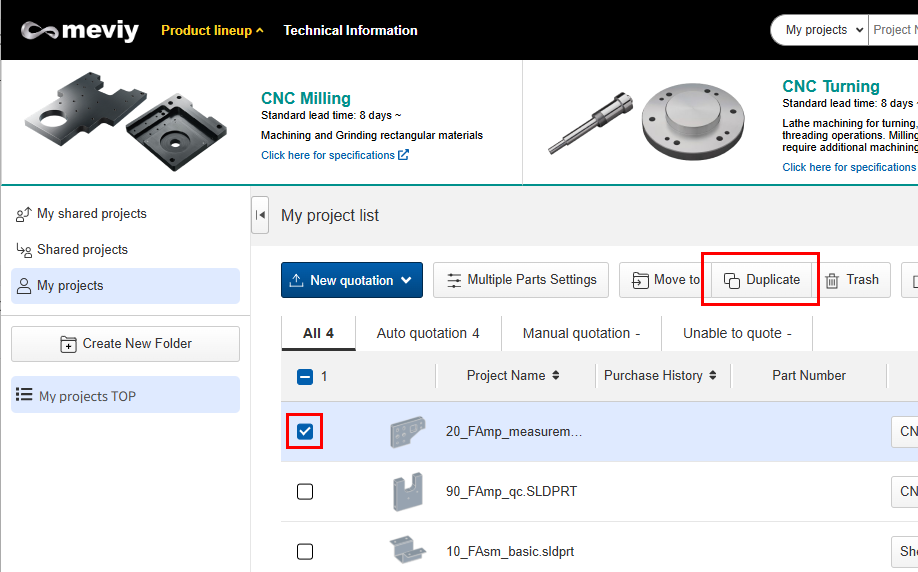Click the meviy logo
The width and height of the screenshot is (918, 572).
point(80,30)
